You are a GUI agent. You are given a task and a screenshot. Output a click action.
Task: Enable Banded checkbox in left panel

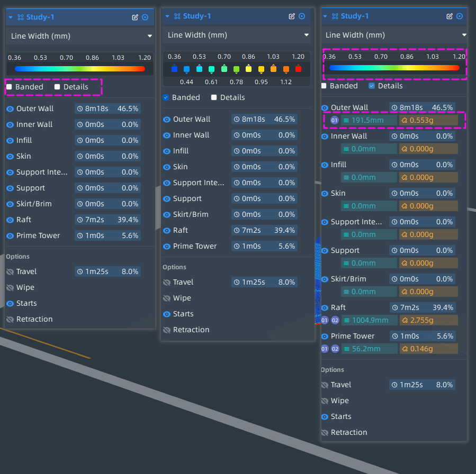click(9, 87)
